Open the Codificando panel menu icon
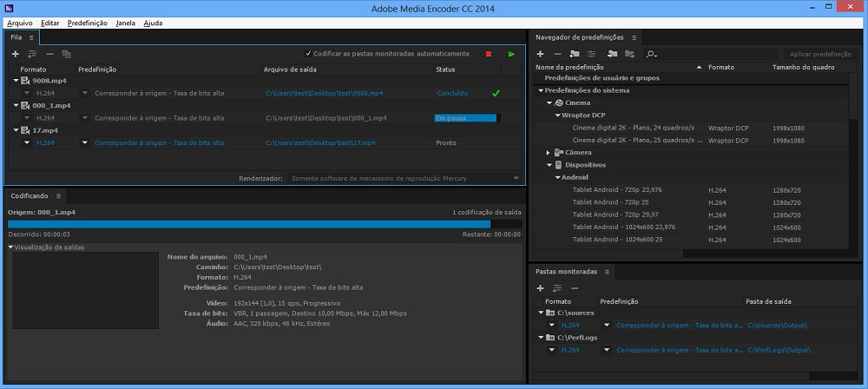Viewport: 868px width, 389px height. (x=58, y=195)
